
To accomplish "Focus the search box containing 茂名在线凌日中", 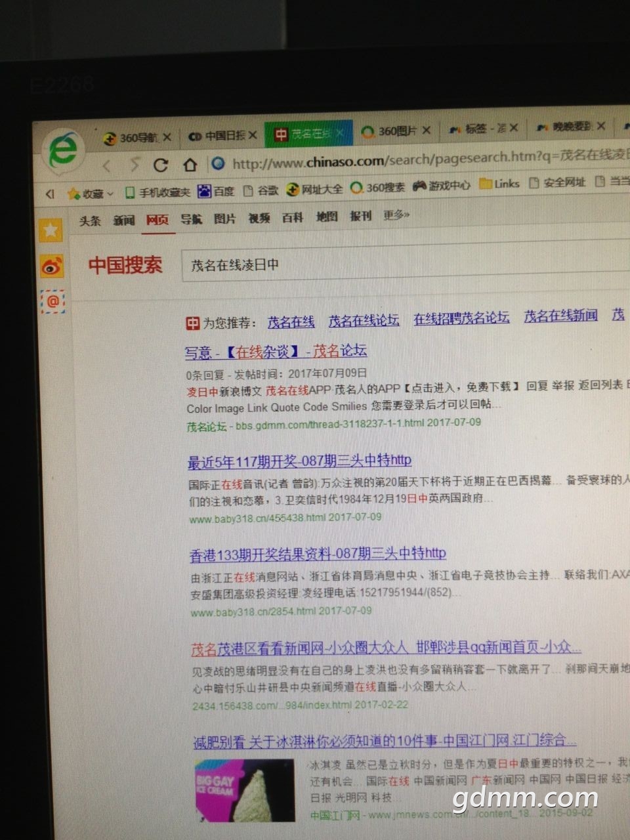I will (x=406, y=262).
